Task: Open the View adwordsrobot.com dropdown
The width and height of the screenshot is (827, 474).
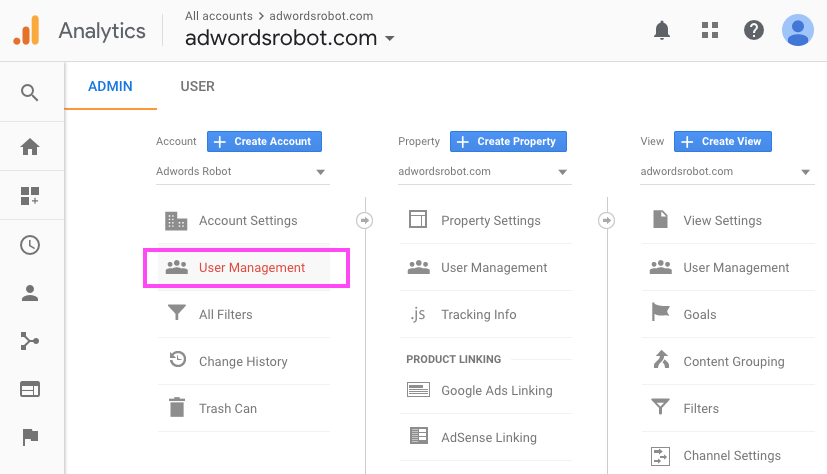Action: coord(727,172)
